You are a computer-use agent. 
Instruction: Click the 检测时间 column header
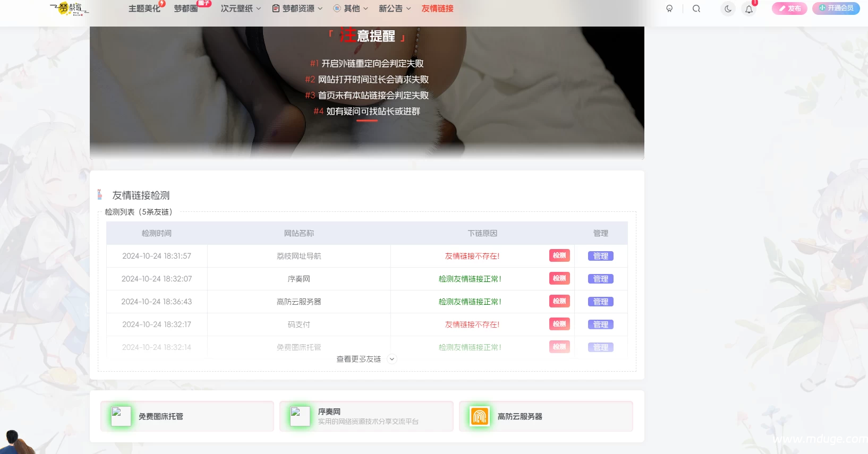point(157,233)
